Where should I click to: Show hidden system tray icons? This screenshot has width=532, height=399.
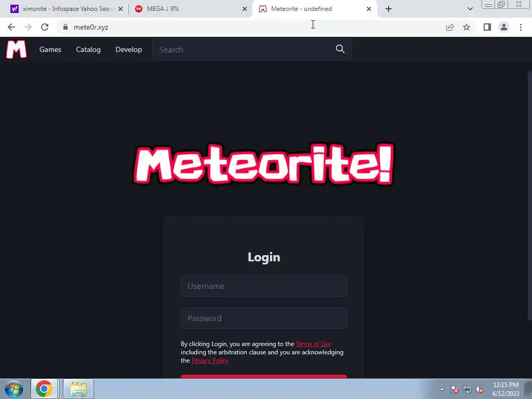pos(442,389)
